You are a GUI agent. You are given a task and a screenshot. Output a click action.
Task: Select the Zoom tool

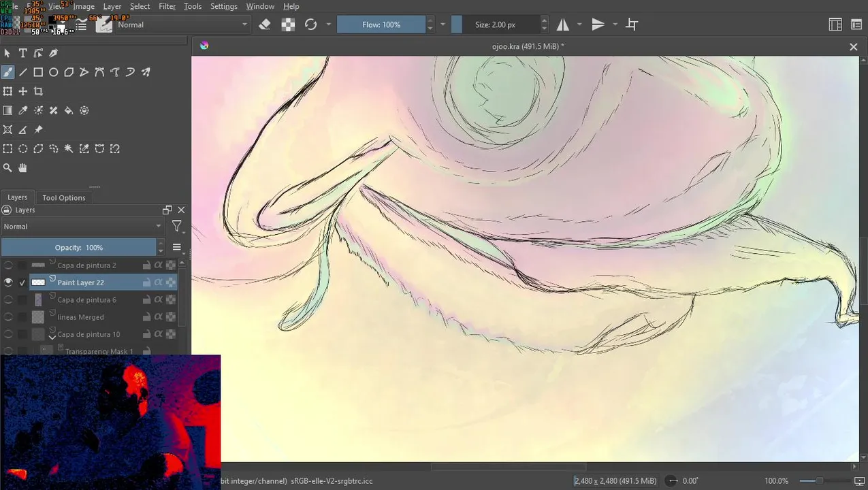(x=7, y=167)
